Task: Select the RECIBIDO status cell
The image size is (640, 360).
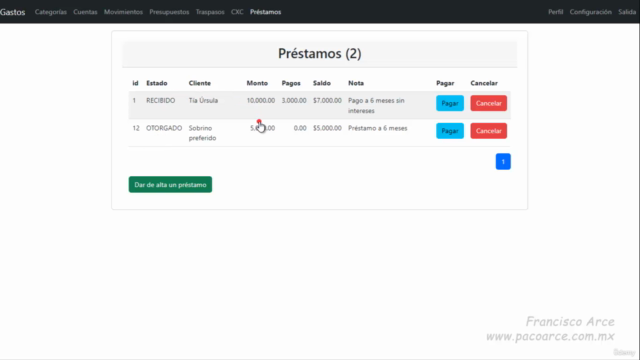Action: [160, 100]
